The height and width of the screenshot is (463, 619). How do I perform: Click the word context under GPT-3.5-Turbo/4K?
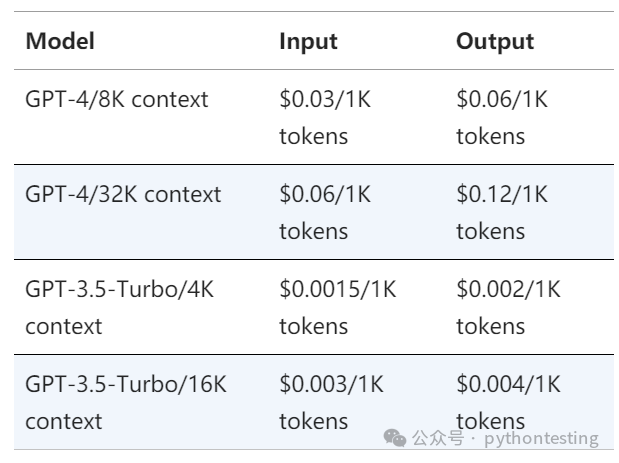click(x=64, y=327)
